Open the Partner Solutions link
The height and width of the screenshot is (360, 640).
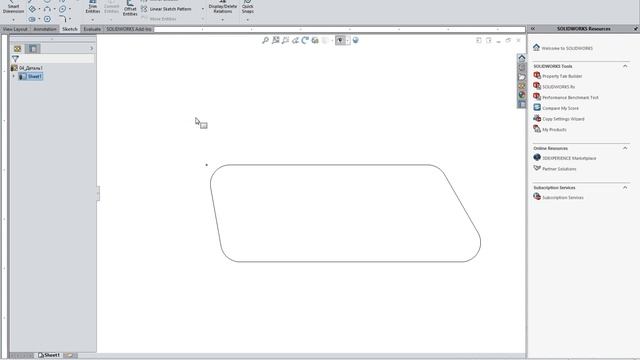(559, 169)
